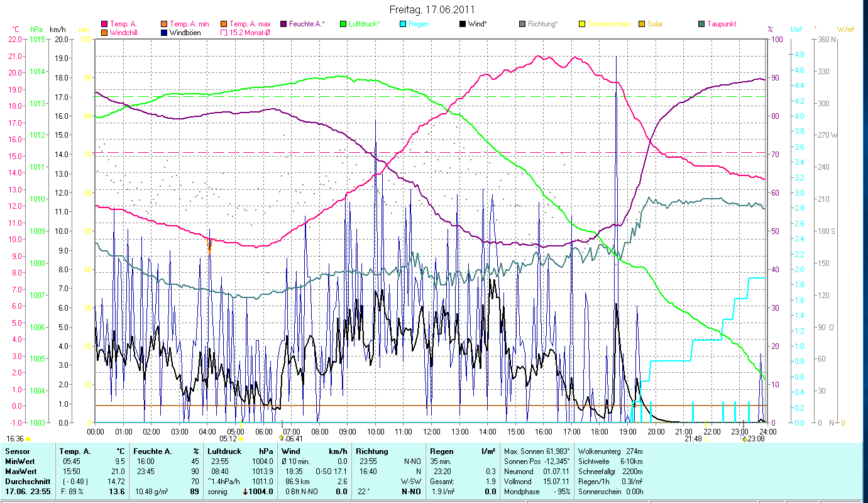This screenshot has height=503, width=868.
Task: Click the pink Temp. A. legend swatch
Action: (x=104, y=24)
